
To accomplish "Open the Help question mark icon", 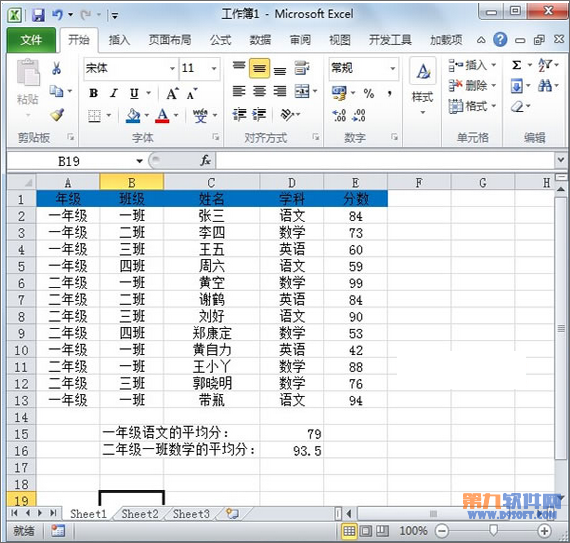I will [x=500, y=39].
